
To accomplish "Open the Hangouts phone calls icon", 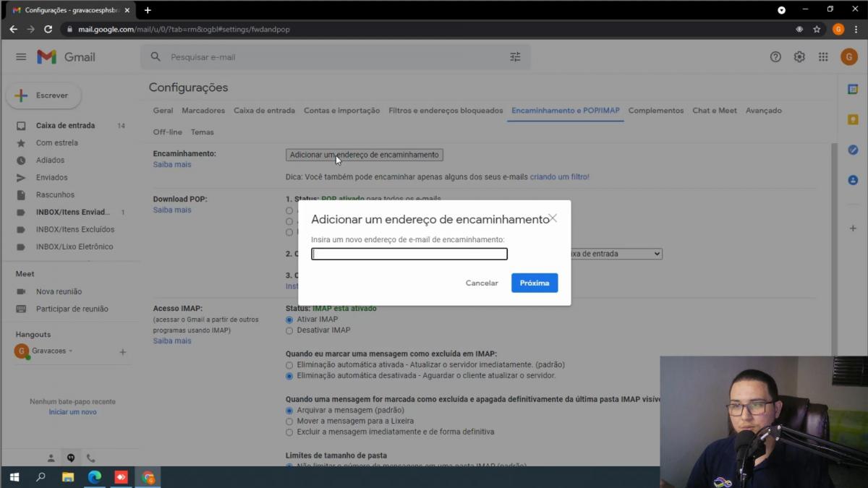I will click(90, 458).
